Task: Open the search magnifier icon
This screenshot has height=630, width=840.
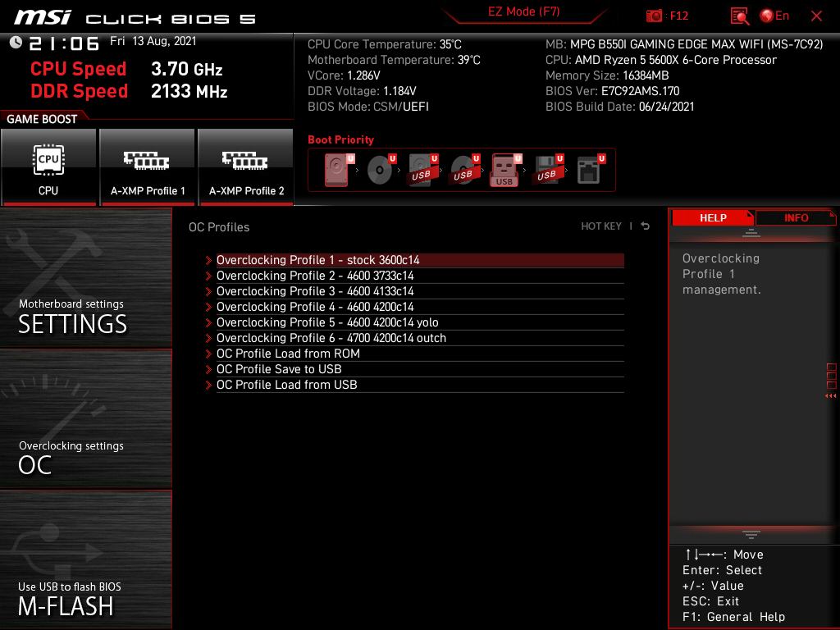Action: (x=740, y=16)
